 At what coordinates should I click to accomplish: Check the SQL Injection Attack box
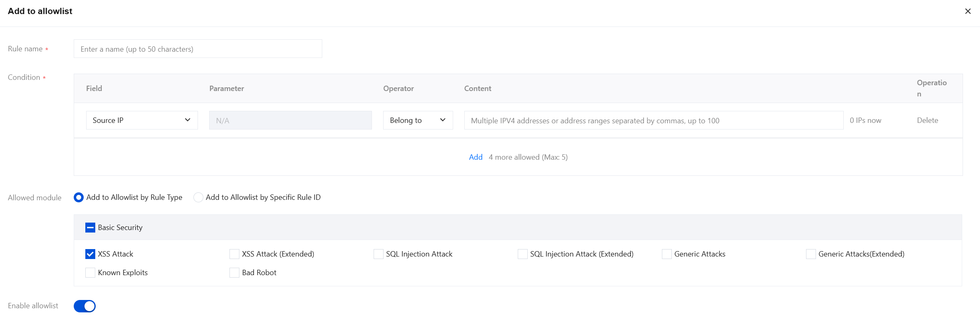point(379,254)
